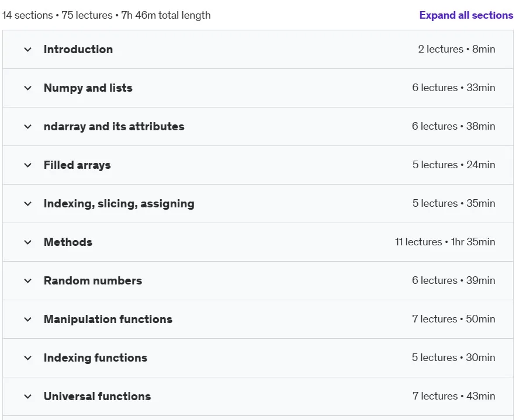This screenshot has height=420, width=516.
Task: Open the Introduction section title
Action: (x=78, y=49)
